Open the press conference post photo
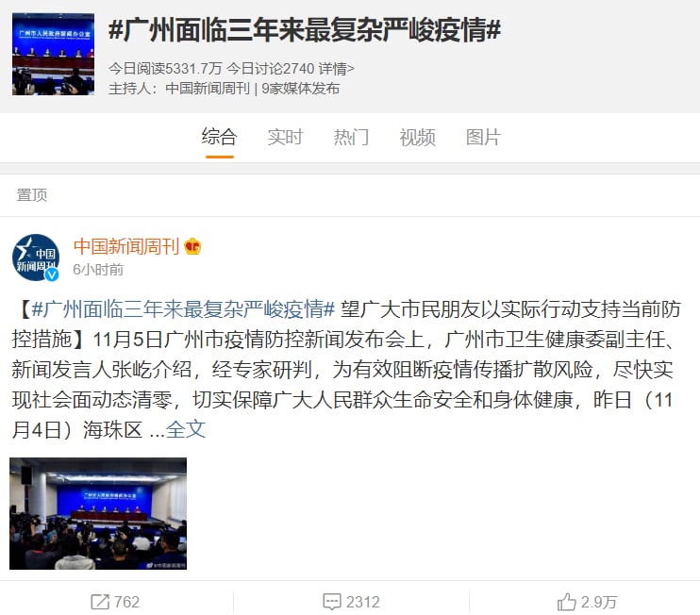 coord(98,513)
